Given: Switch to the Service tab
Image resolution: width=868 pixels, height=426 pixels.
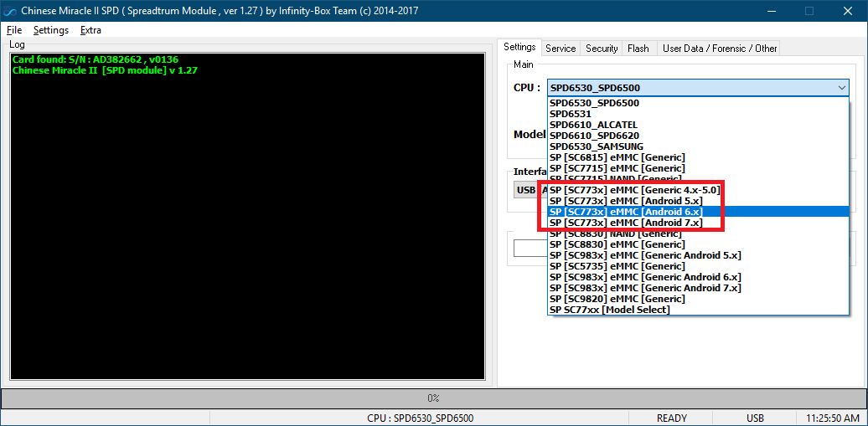Looking at the screenshot, I should [x=561, y=49].
